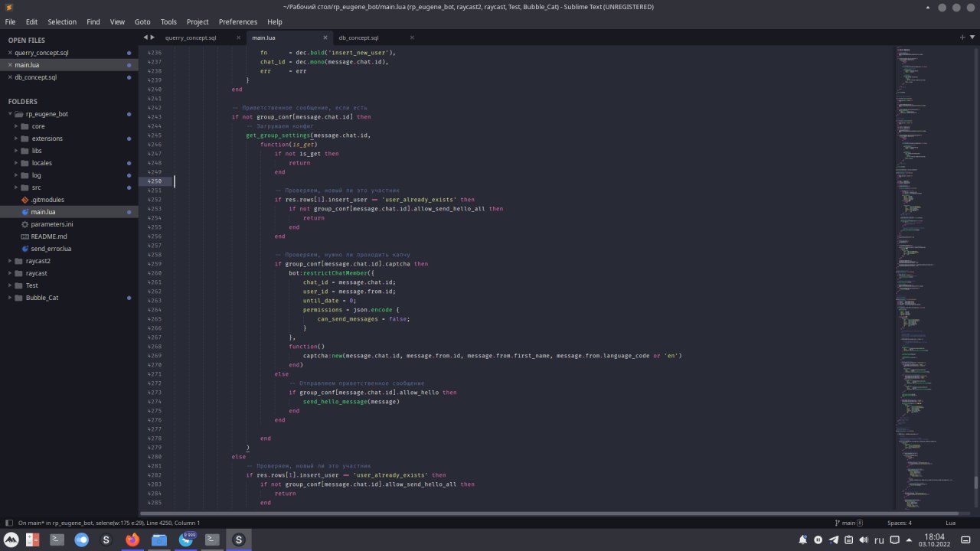Close db_concept.sql in the Open Files list
Viewport: 980px width, 551px height.
[10, 77]
